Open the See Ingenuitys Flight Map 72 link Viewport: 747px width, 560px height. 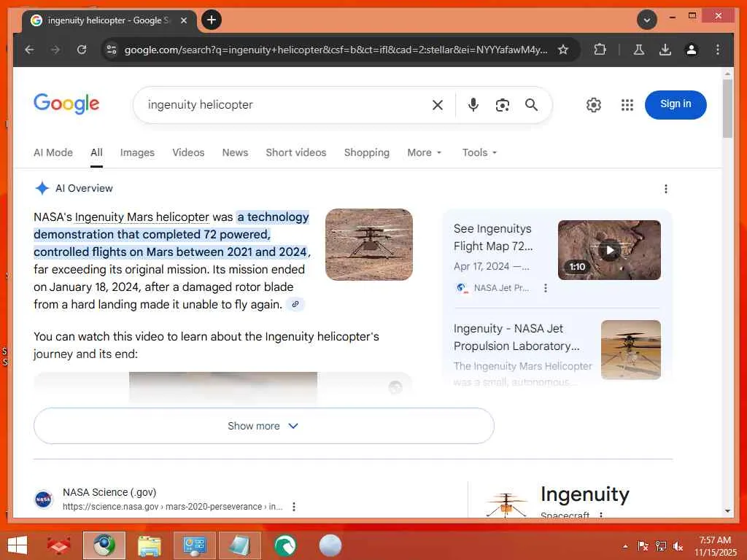493,237
